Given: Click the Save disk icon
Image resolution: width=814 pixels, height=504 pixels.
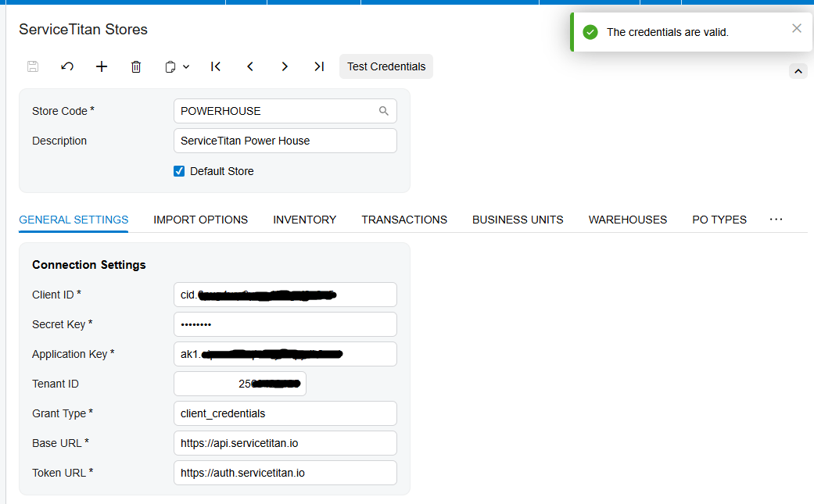Looking at the screenshot, I should pyautogui.click(x=33, y=66).
